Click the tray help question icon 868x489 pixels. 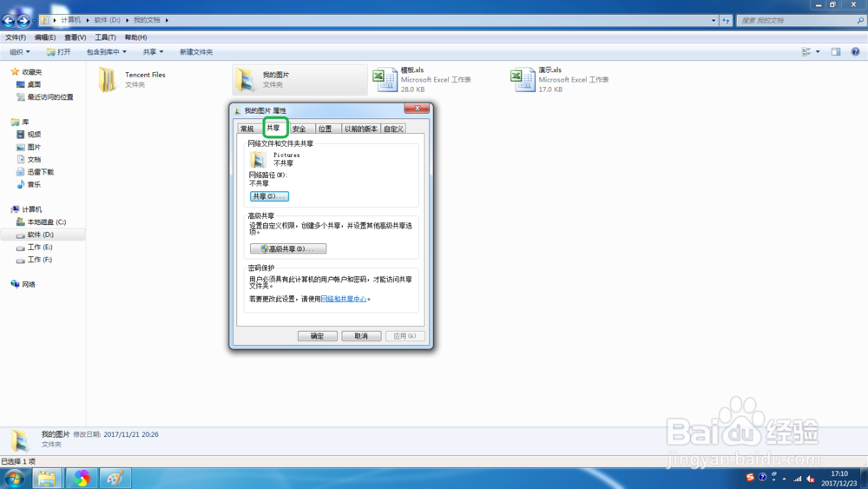762,478
